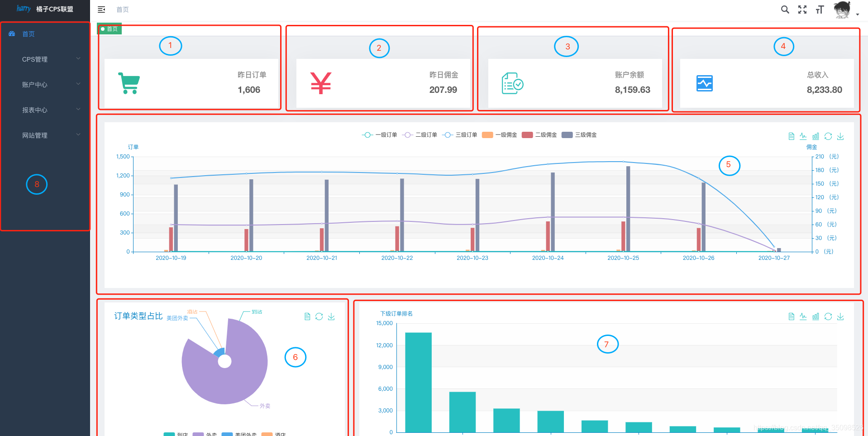Click the 首页 breadcrumb in header
The height and width of the screenshot is (436, 868).
(x=123, y=10)
